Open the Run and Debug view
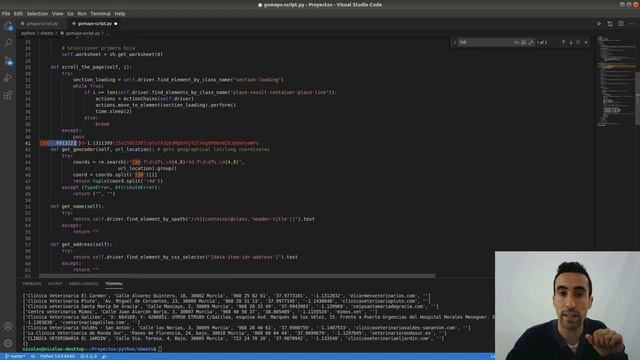This screenshot has height=360, width=640. pos(8,78)
